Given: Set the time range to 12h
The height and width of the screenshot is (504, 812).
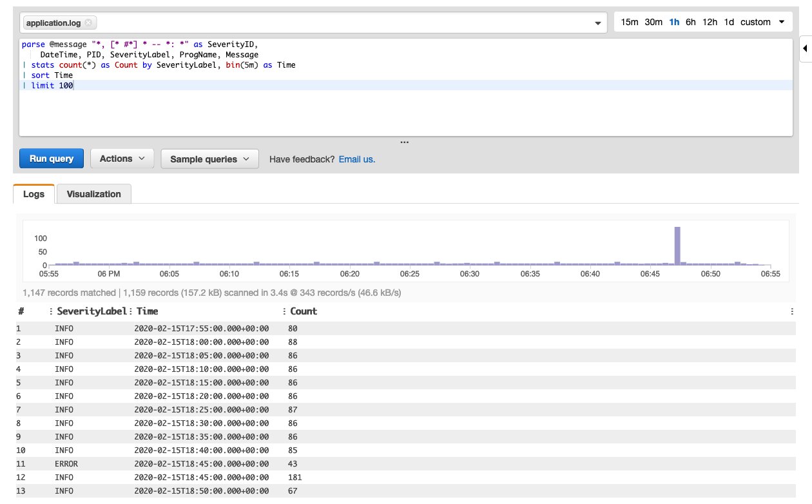Looking at the screenshot, I should pos(710,22).
